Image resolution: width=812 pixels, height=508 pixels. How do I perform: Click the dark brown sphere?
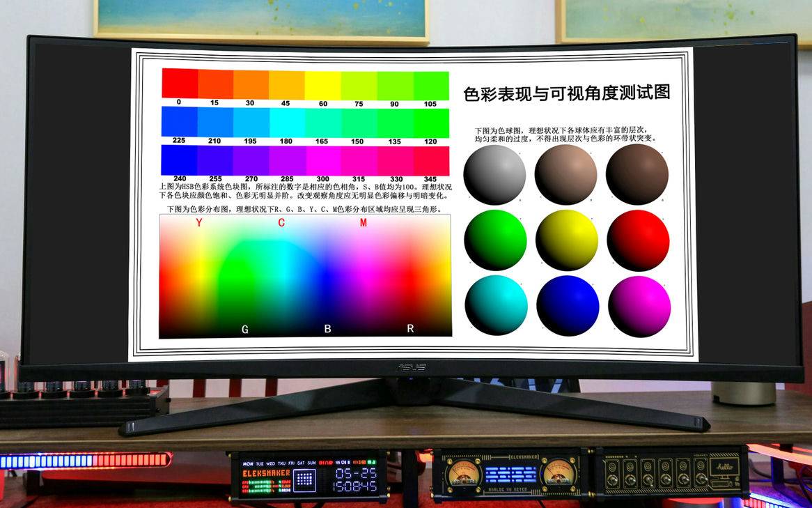click(637, 175)
